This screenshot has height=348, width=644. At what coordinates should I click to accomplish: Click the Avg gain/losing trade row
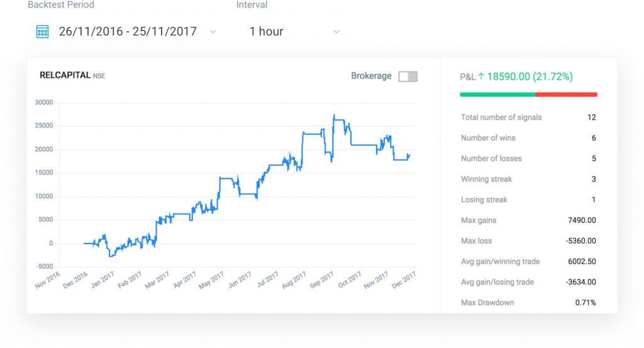click(x=528, y=282)
